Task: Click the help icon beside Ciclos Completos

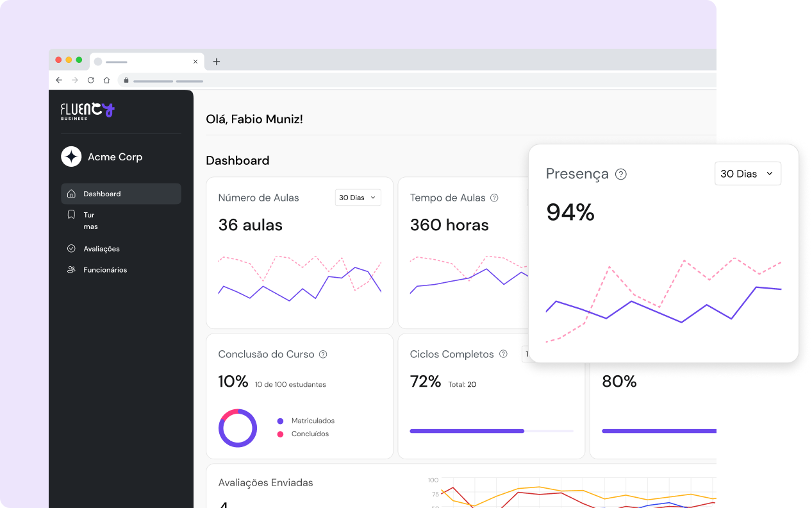Action: click(x=503, y=354)
